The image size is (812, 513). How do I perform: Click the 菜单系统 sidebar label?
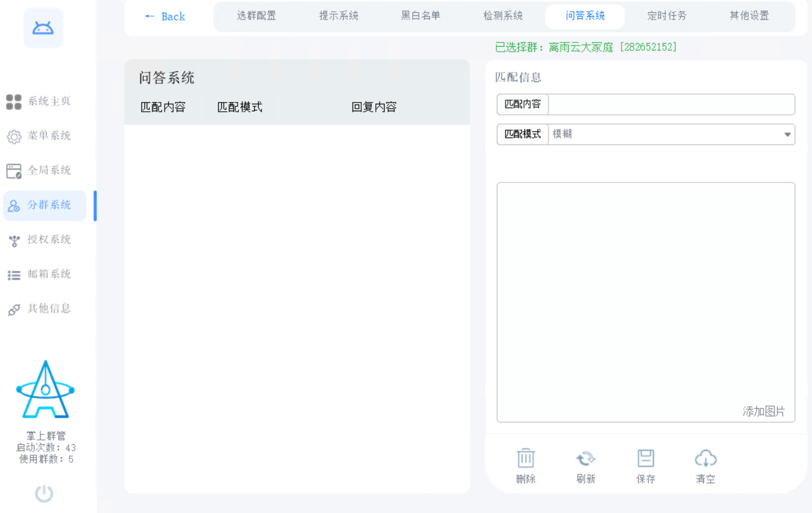click(x=49, y=136)
